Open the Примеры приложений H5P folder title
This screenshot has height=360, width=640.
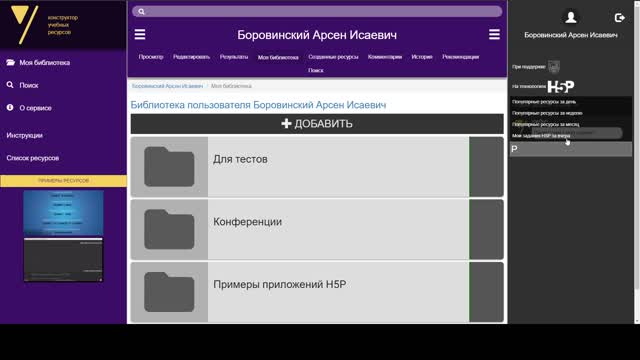coord(280,284)
